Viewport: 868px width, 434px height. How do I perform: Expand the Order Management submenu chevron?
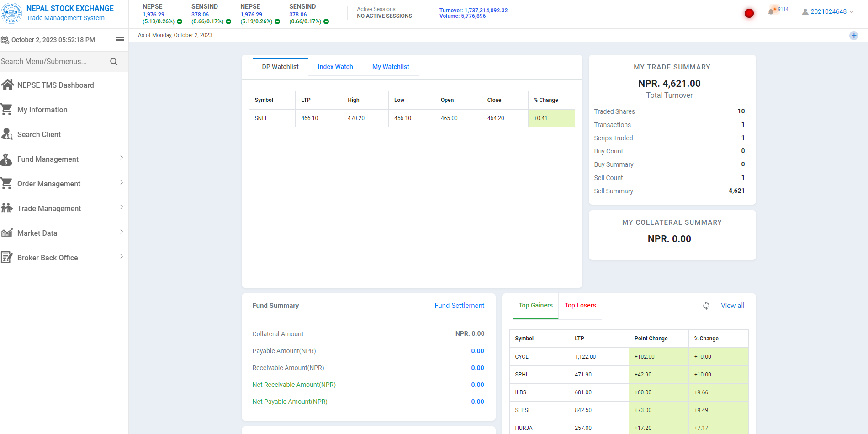(x=122, y=182)
